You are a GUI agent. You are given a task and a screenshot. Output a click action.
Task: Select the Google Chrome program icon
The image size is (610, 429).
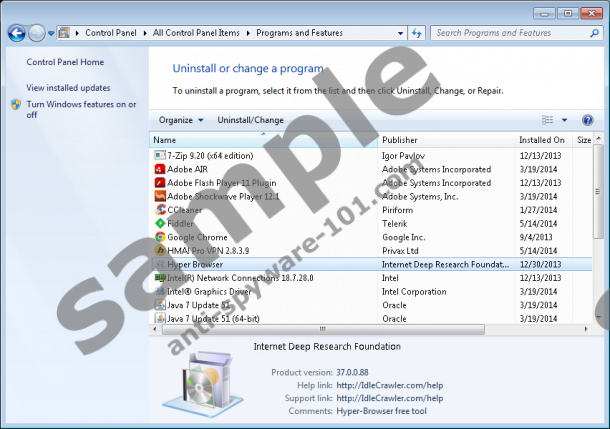coord(160,237)
